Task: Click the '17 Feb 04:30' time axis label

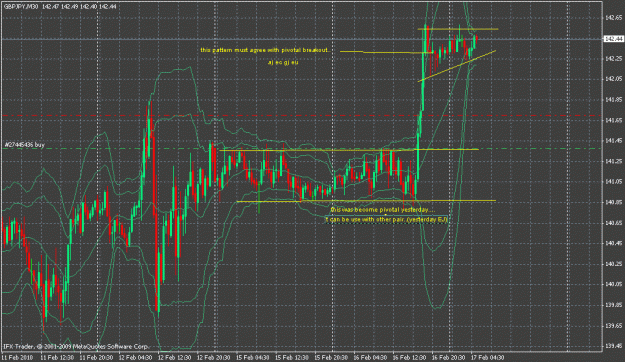Action: click(487, 358)
